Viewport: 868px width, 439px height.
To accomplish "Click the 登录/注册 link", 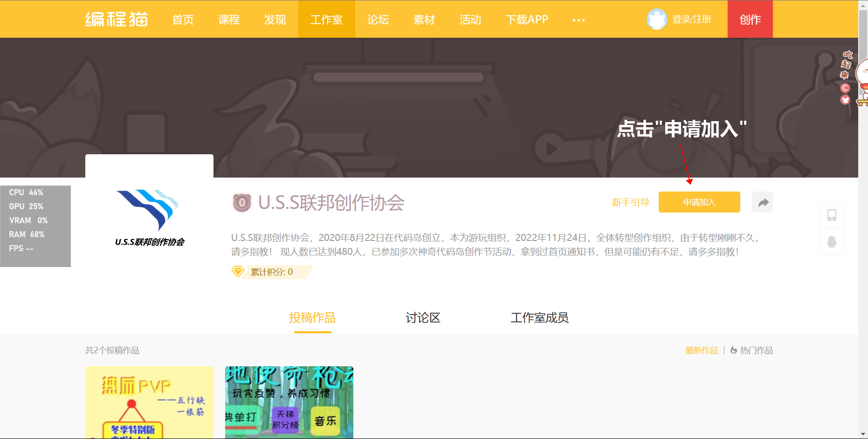I will (691, 20).
